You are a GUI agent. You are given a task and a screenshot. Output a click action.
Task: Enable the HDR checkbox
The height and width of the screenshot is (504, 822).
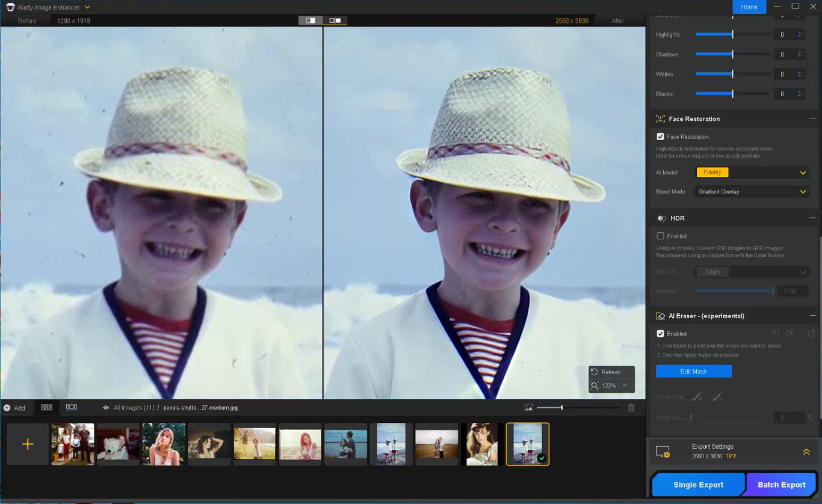coord(660,236)
